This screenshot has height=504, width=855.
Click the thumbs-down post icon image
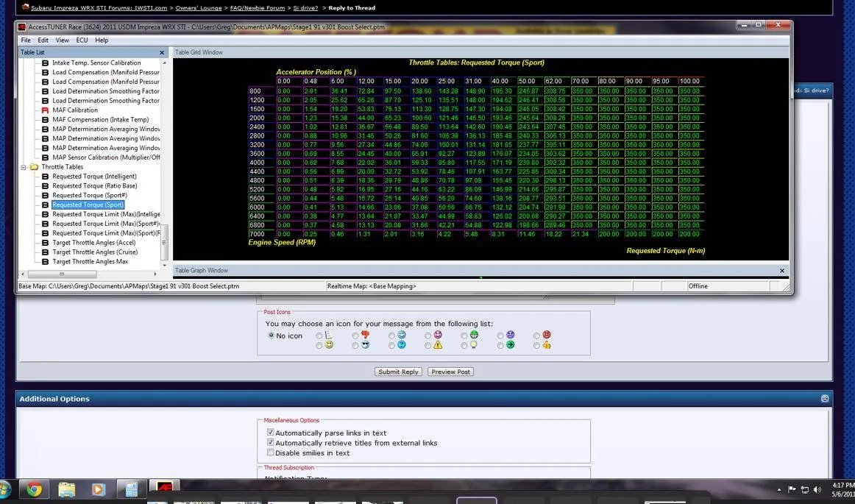366,335
